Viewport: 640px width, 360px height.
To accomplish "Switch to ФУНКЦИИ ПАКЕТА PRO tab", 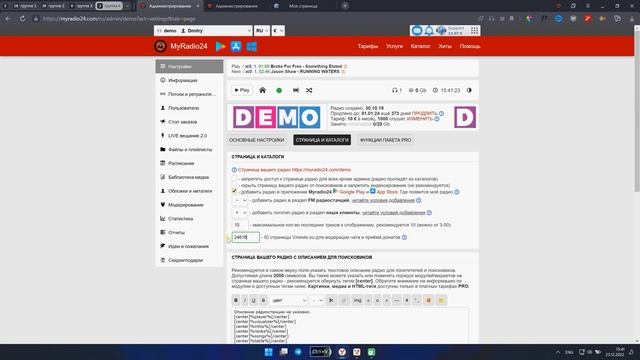I will tap(385, 140).
